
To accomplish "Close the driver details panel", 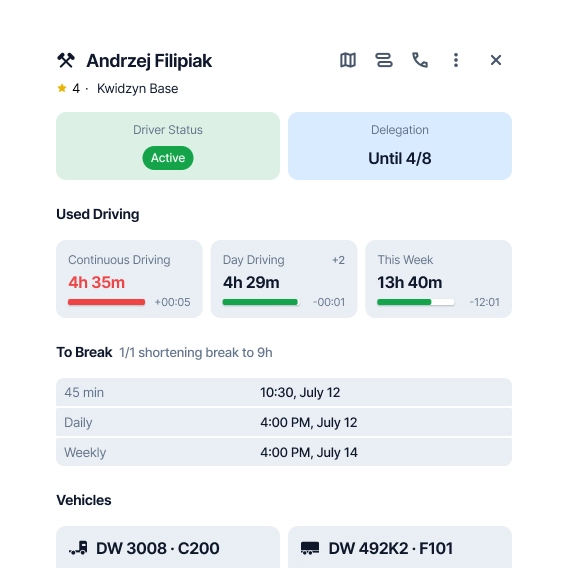I will 496,60.
